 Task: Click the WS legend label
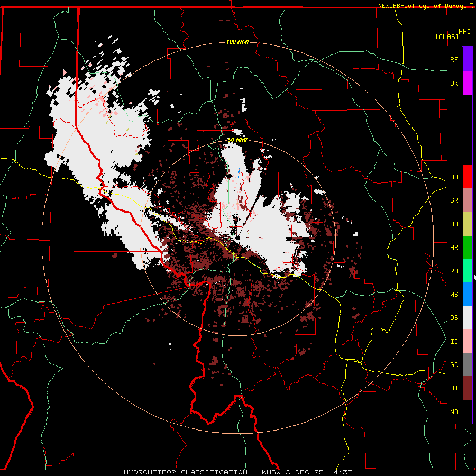(x=454, y=295)
